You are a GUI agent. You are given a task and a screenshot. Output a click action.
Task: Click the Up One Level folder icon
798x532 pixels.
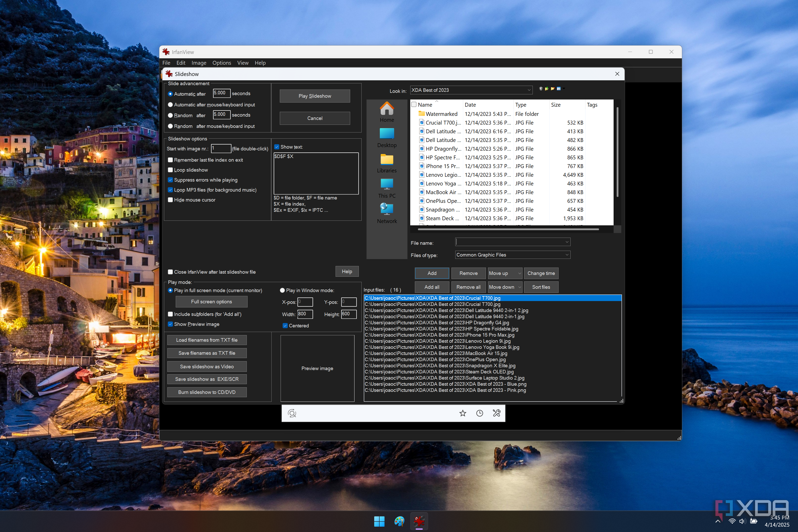[547, 89]
